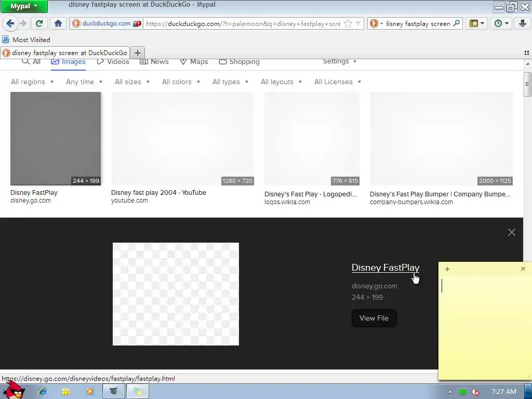Expand the All types filter
The height and width of the screenshot is (399, 532).
(231, 82)
